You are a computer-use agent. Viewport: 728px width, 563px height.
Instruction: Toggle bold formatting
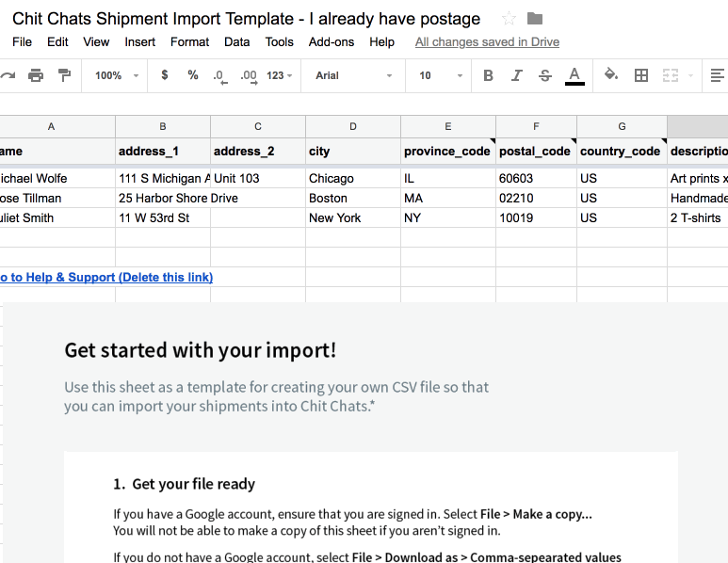click(x=488, y=75)
